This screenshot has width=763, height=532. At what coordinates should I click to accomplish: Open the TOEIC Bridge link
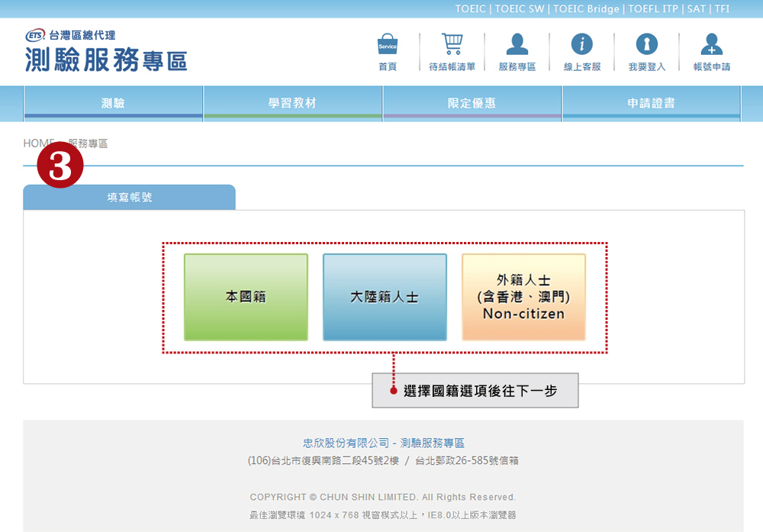click(587, 9)
